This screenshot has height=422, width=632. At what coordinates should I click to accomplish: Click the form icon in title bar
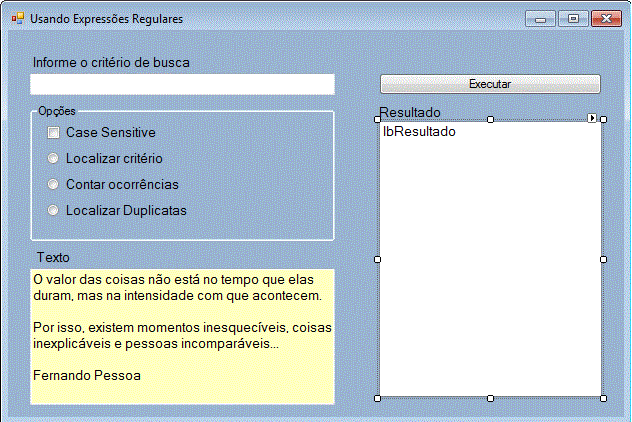pos(18,19)
